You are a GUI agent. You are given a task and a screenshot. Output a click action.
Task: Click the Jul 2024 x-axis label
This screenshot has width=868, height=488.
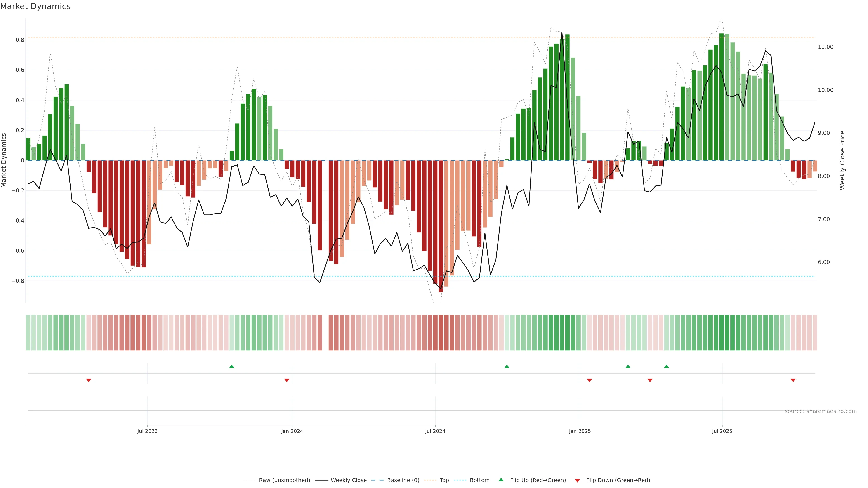point(435,431)
